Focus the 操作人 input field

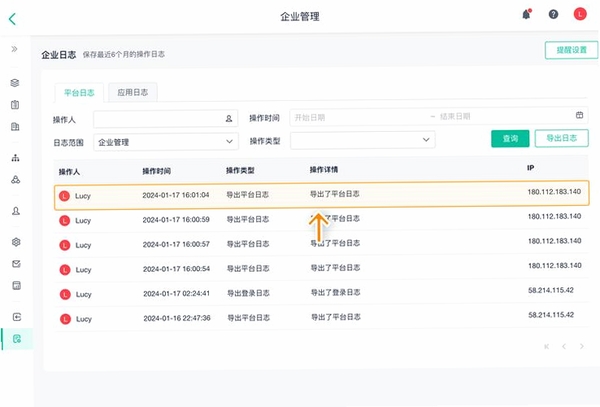click(165, 119)
